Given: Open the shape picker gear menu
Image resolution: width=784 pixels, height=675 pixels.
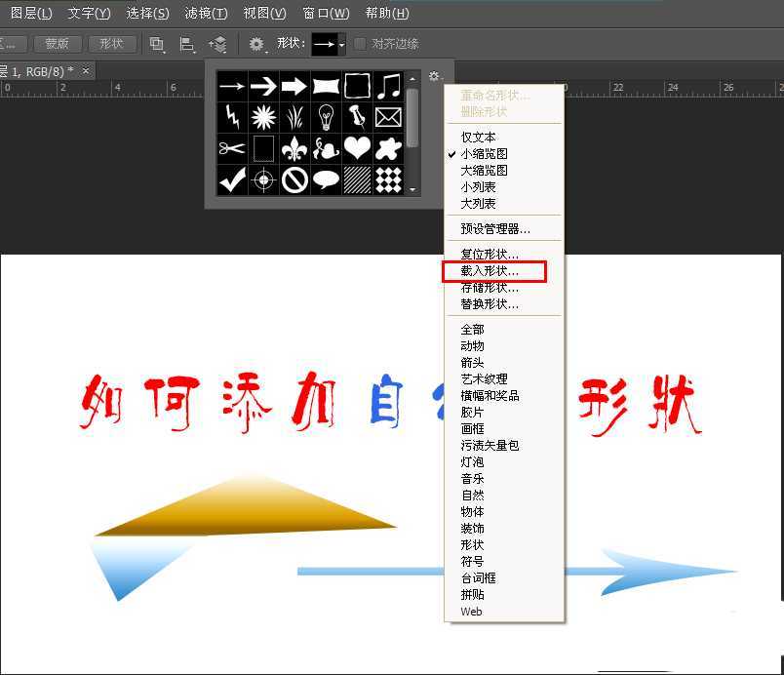Looking at the screenshot, I should tap(435, 75).
